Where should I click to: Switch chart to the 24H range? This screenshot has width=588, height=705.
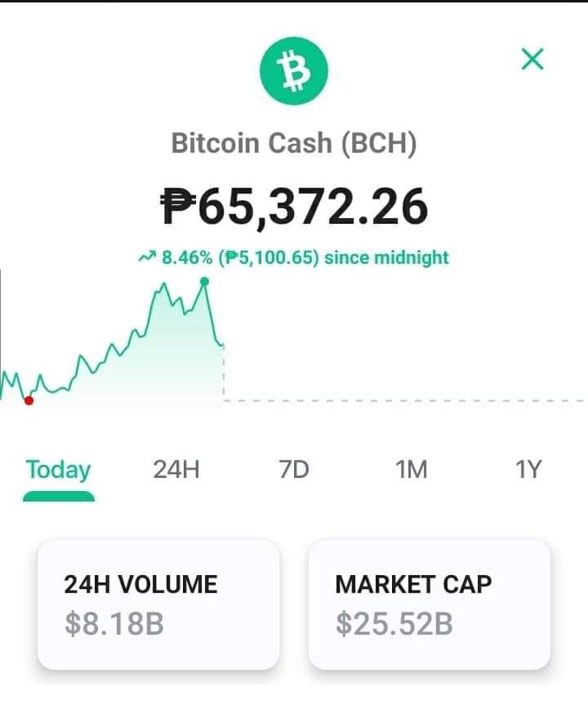[176, 470]
